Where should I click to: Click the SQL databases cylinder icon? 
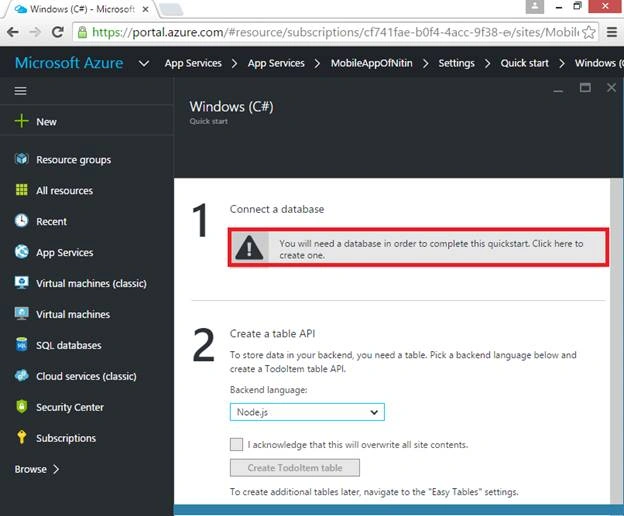21,345
